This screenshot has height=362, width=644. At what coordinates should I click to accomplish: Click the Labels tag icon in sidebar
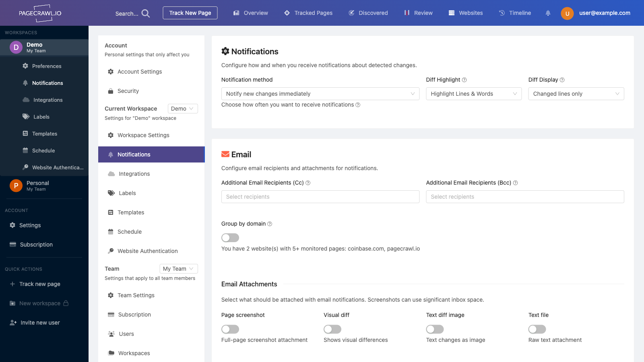pyautogui.click(x=25, y=117)
